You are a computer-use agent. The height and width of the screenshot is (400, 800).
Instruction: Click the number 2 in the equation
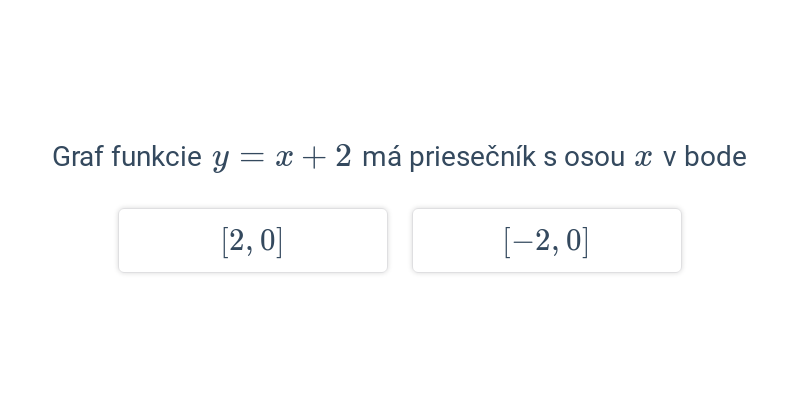[x=343, y=156]
